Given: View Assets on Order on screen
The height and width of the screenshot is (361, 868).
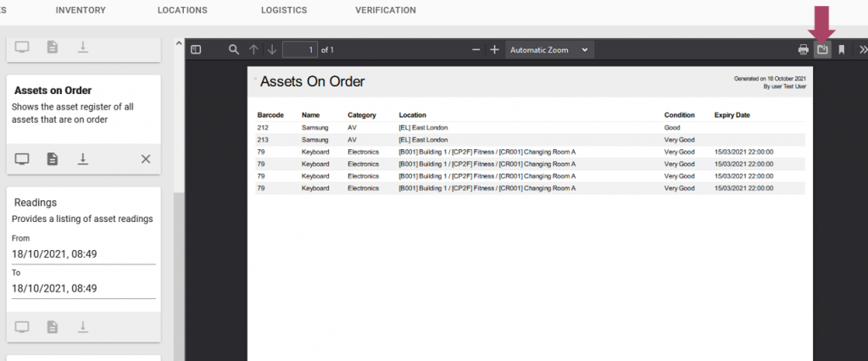Looking at the screenshot, I should click(21, 159).
